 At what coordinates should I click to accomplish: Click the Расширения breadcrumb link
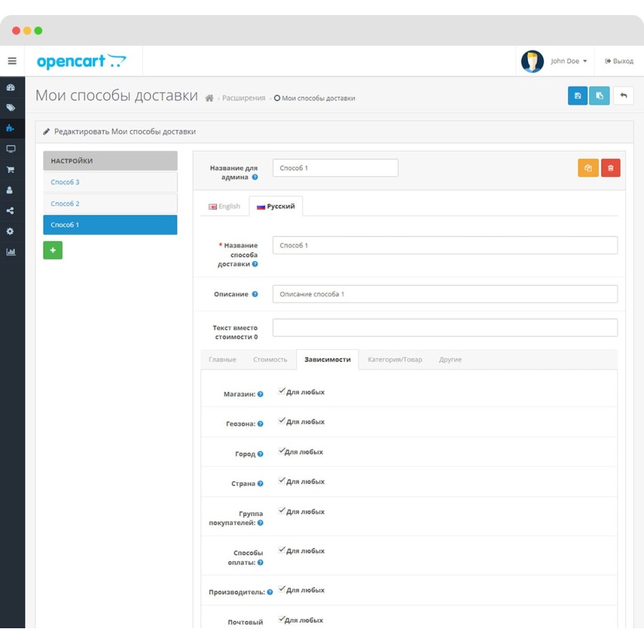[243, 98]
